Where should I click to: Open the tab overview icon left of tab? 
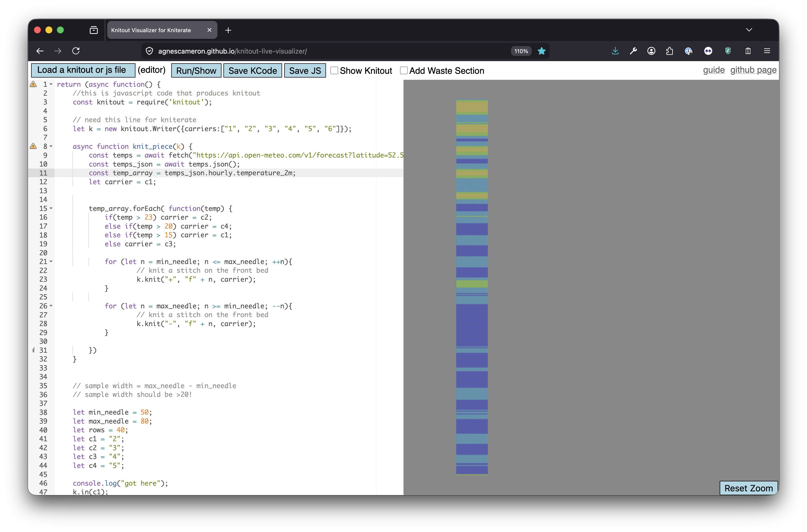94,30
